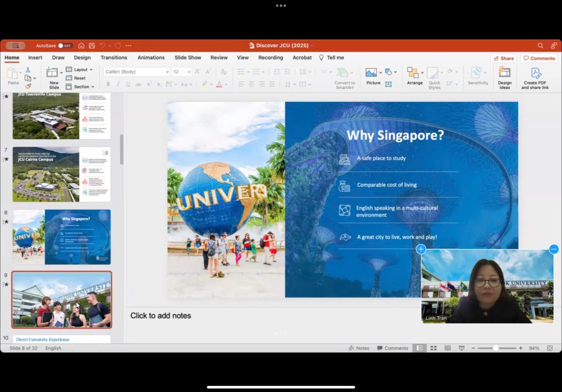Toggle Strikethrough formatting
The width and height of the screenshot is (562, 392).
tap(138, 84)
